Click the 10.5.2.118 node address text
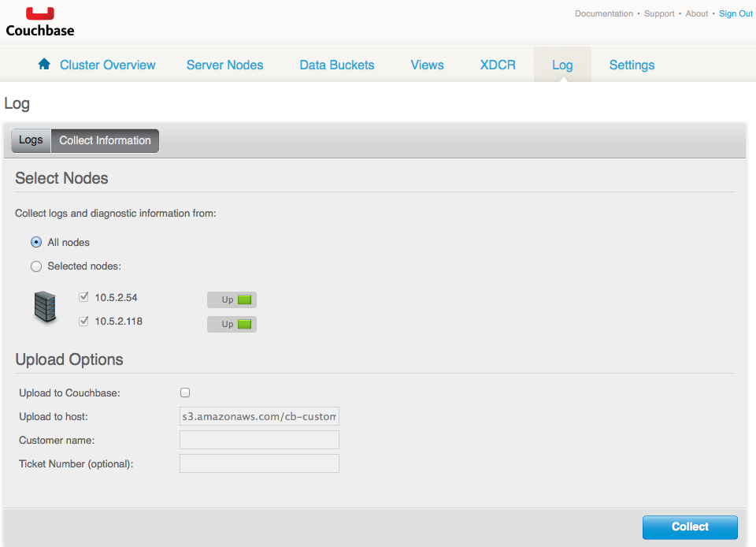This screenshot has height=547, width=756. [x=119, y=322]
